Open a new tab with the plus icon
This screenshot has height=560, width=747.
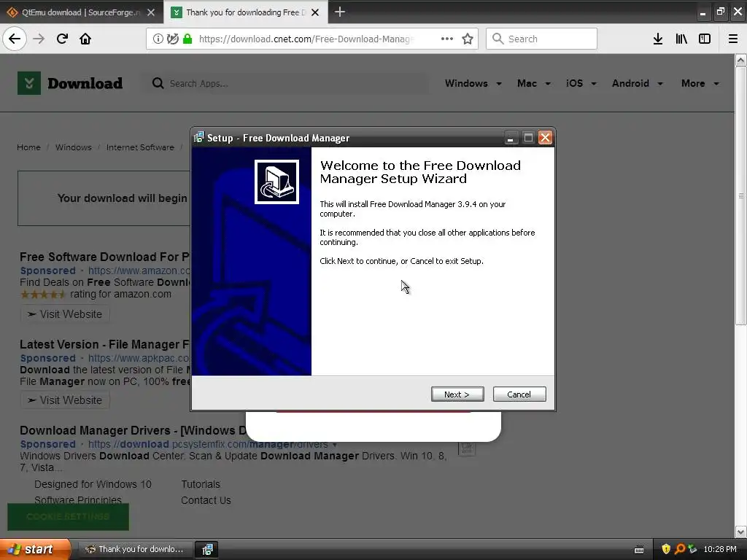[x=340, y=12]
